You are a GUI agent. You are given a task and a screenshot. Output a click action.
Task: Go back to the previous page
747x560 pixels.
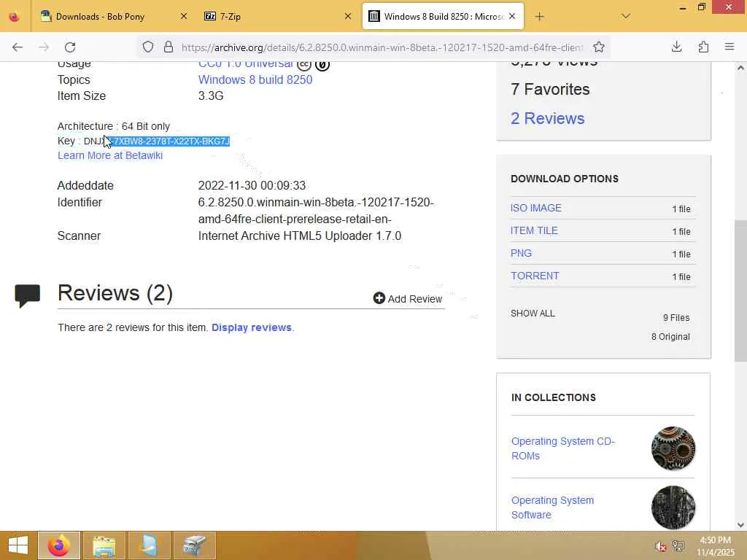tap(18, 47)
